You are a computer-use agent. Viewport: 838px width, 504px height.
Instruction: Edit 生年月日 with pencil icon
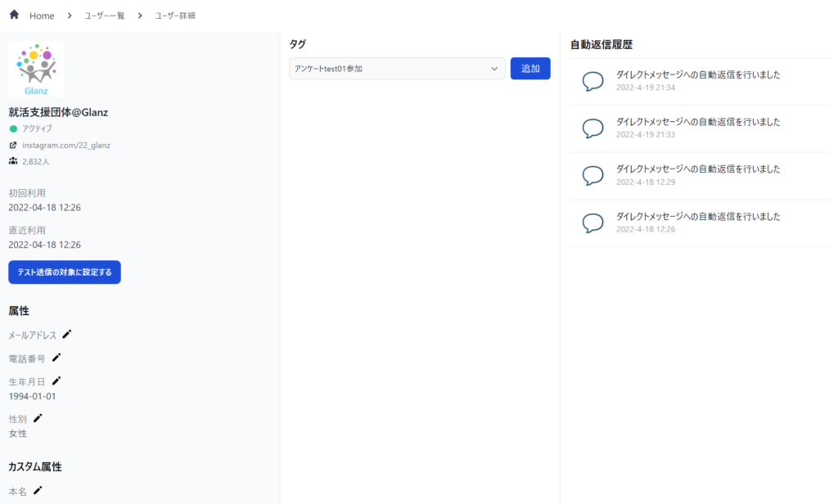[x=56, y=380]
